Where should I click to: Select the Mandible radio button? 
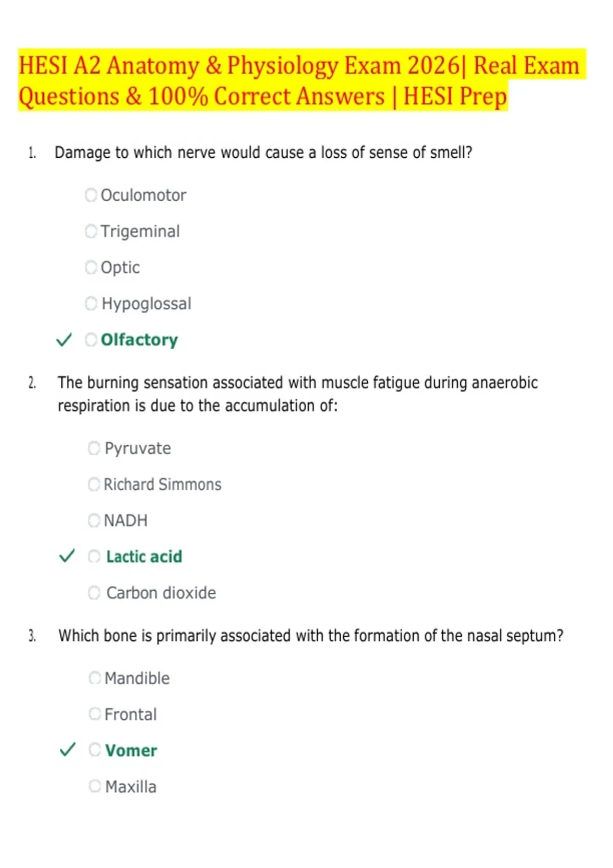tap(95, 678)
